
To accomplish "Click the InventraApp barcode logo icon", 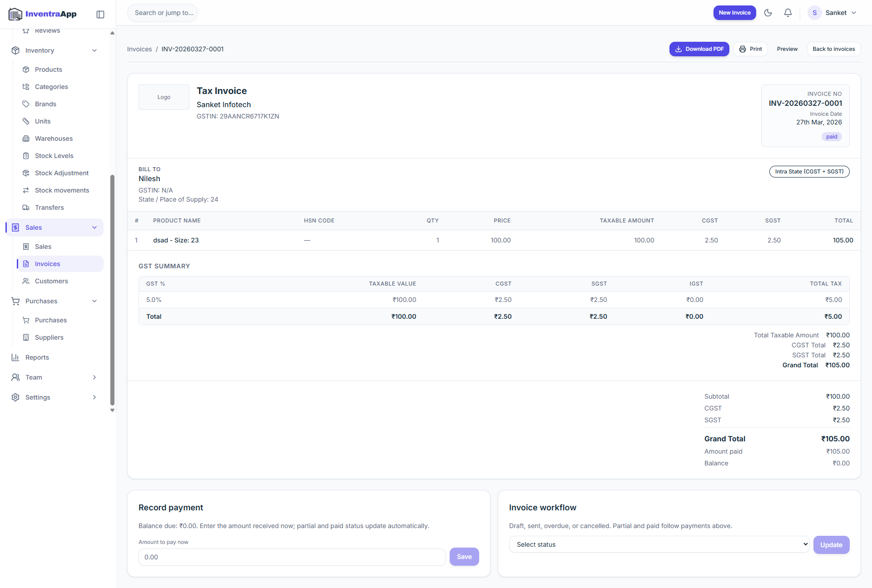I will (x=15, y=14).
